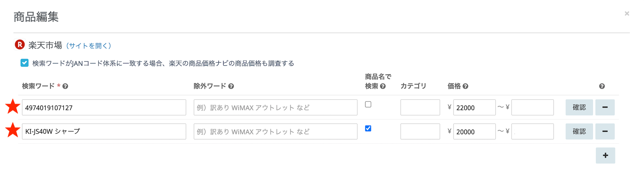Viewport: 644px width, 173px height.
Task: Click the help icon next to 検索ワード
Action: click(65, 86)
